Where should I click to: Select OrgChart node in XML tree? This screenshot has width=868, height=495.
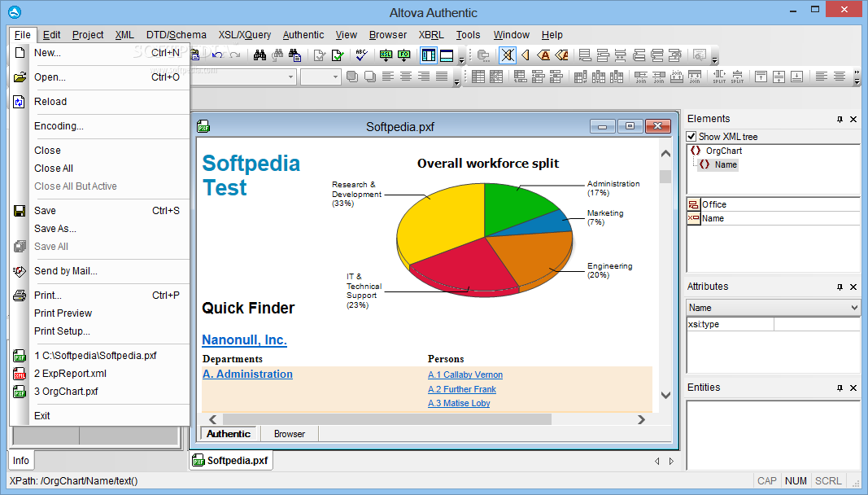pyautogui.click(x=723, y=151)
